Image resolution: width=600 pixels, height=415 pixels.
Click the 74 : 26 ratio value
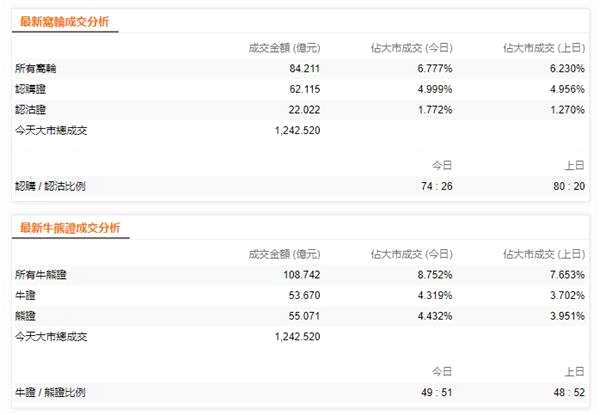click(433, 186)
